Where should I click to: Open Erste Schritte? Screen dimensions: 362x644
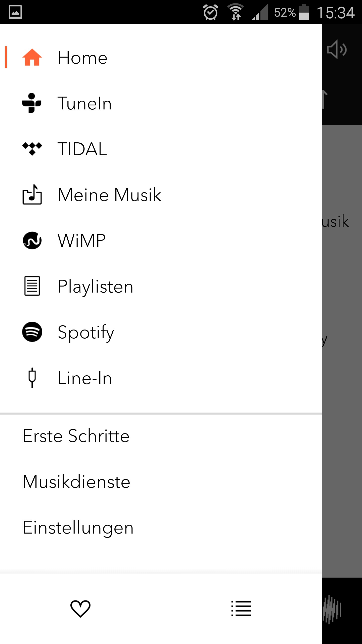tap(161, 436)
